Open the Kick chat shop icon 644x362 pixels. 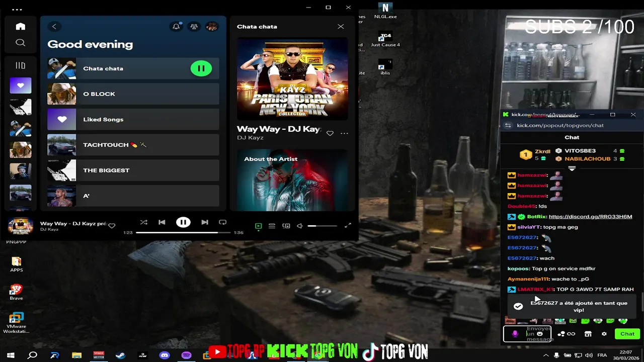tap(588, 334)
